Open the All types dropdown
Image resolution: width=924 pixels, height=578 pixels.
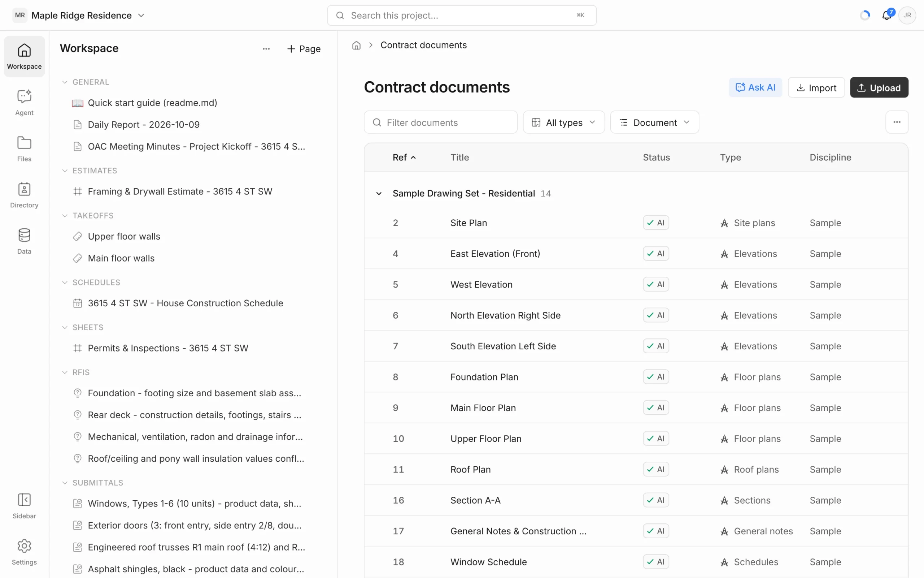(563, 122)
